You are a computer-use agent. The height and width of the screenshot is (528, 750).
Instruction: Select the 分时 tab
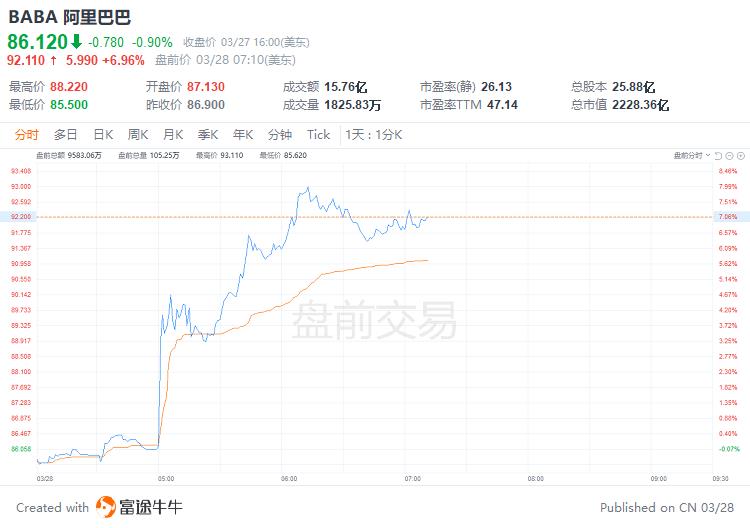pyautogui.click(x=26, y=134)
